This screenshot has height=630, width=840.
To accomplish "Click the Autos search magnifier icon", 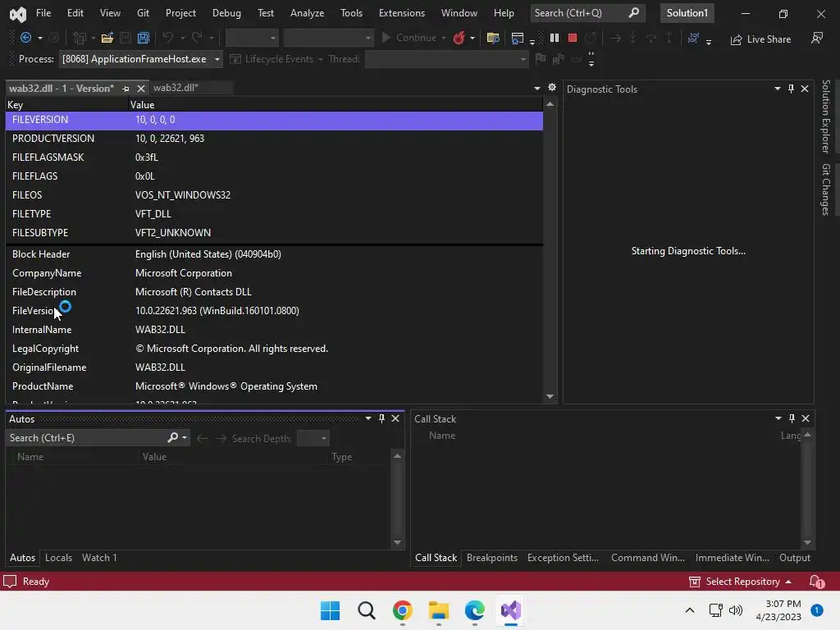I will [x=172, y=438].
